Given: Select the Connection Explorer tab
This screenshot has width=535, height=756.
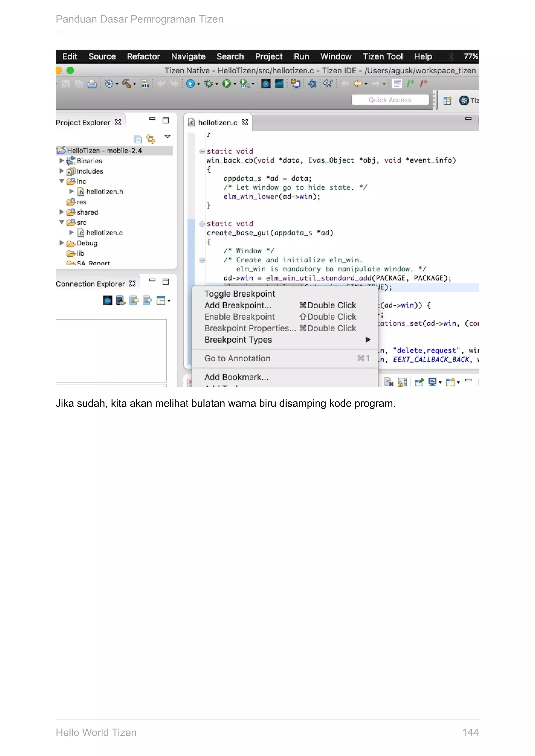Looking at the screenshot, I should tap(90, 284).
